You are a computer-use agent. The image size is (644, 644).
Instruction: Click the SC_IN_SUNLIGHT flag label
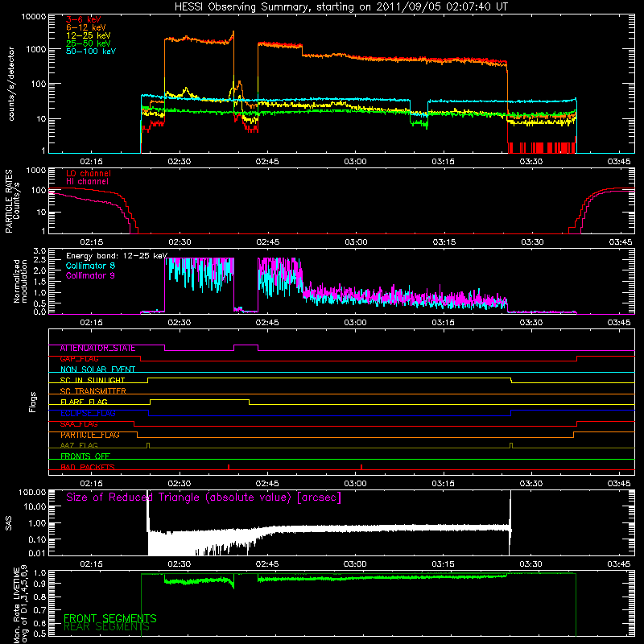(x=93, y=380)
